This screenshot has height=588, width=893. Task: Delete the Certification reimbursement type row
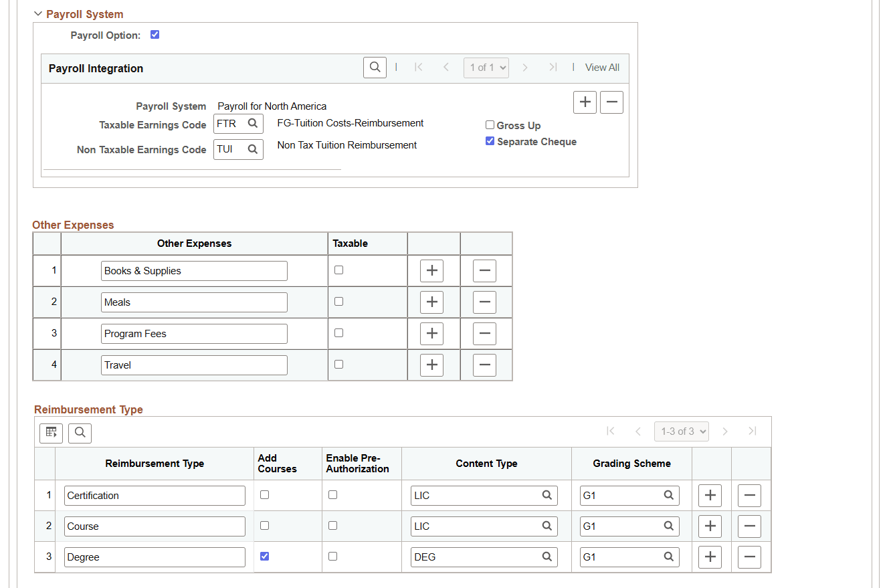coord(749,496)
